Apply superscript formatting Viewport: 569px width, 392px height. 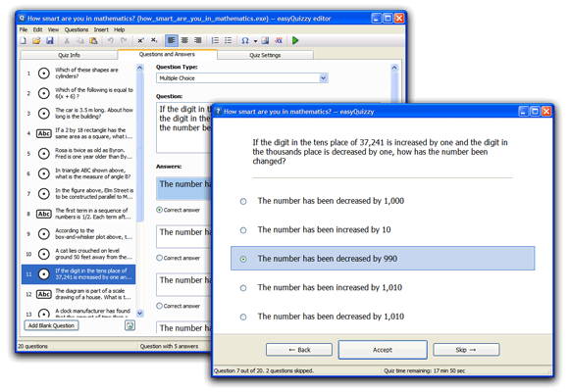point(141,40)
